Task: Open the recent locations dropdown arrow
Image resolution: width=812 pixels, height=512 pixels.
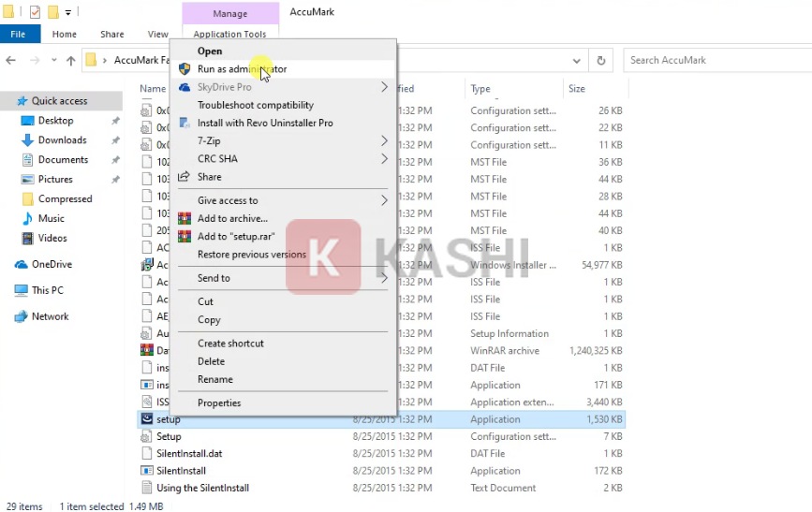Action: pyautogui.click(x=54, y=60)
